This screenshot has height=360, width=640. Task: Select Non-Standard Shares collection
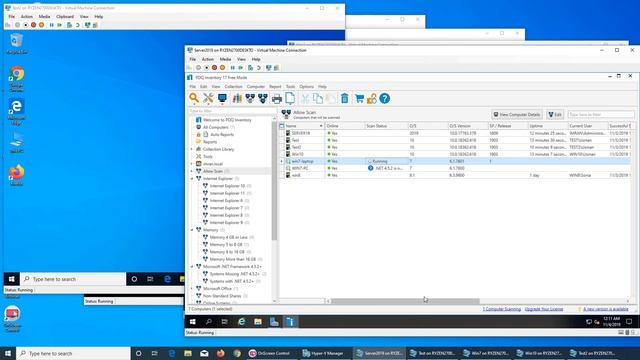(x=222, y=296)
